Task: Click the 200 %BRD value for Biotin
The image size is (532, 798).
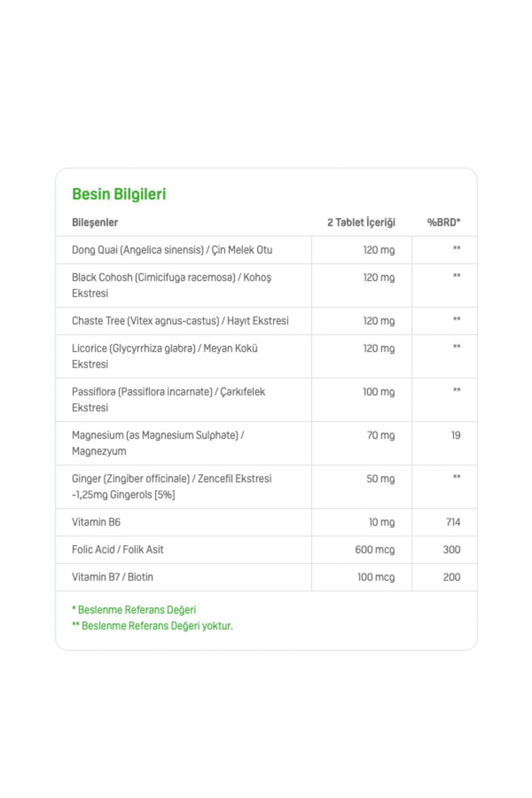Action: pos(451,577)
